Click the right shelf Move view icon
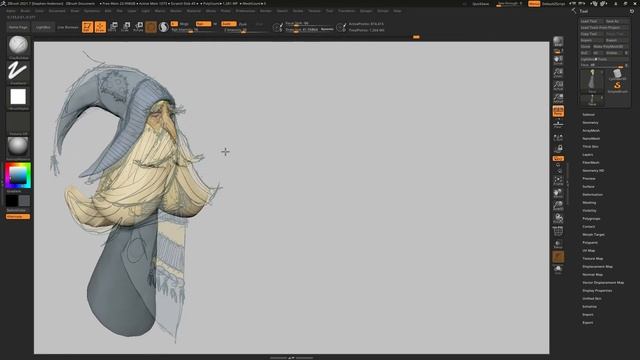The width and height of the screenshot is (640, 360). coord(558,193)
